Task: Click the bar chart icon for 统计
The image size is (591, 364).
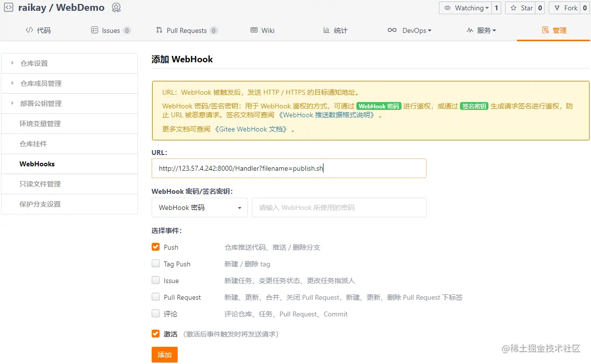Action: [326, 30]
